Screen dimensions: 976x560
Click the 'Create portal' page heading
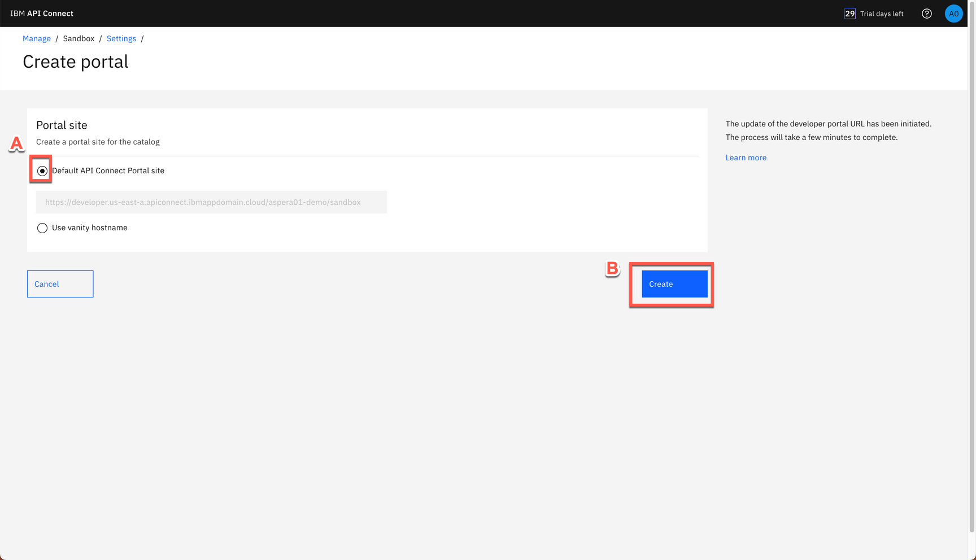[76, 62]
